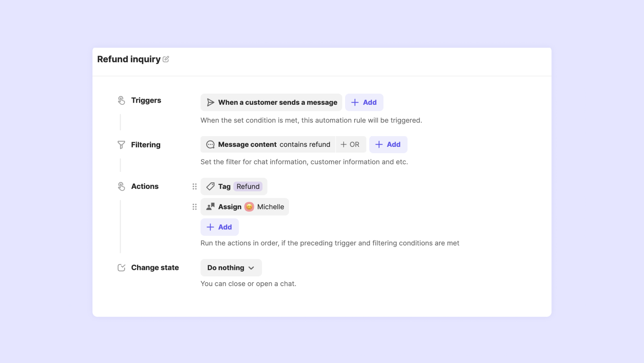The width and height of the screenshot is (644, 363).
Task: Click the OR button in filter
Action: tap(350, 144)
